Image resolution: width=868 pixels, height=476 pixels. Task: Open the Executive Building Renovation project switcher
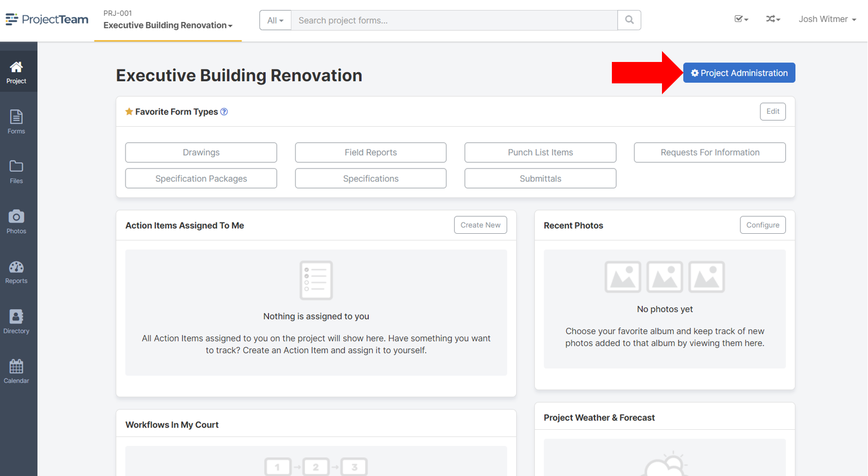[168, 25]
